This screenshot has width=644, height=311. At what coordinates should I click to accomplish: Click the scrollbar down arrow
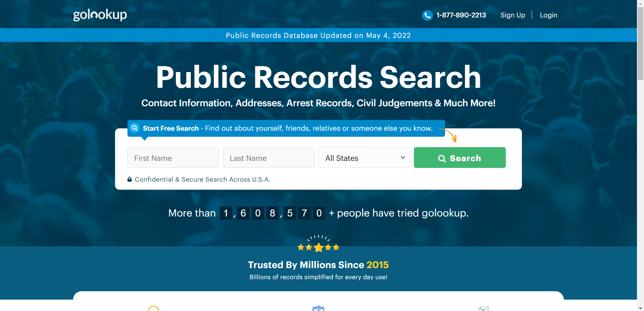[640, 308]
